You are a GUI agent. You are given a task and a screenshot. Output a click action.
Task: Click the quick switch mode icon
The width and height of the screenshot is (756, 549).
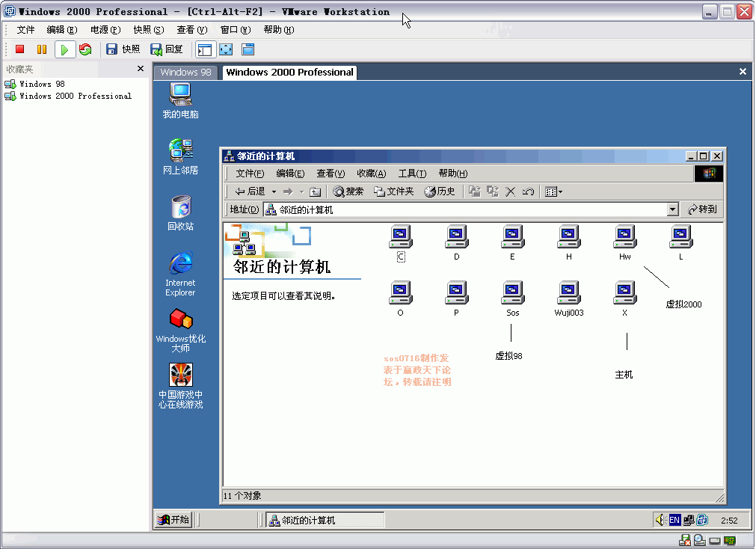pyautogui.click(x=248, y=49)
